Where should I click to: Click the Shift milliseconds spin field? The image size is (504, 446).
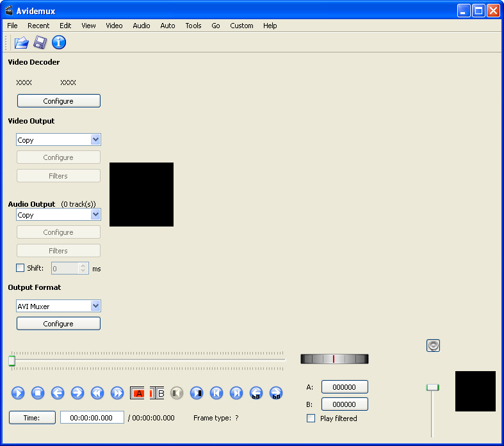point(70,269)
